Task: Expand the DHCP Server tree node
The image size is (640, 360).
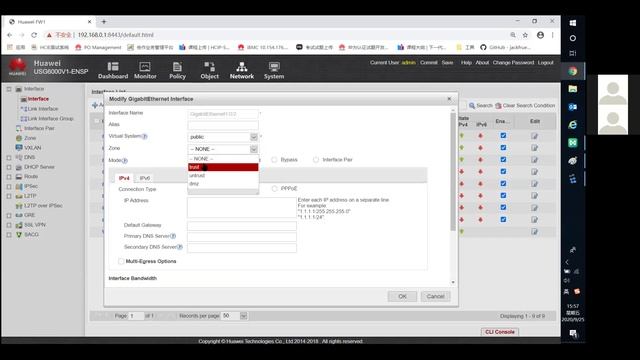Action: click(9, 167)
